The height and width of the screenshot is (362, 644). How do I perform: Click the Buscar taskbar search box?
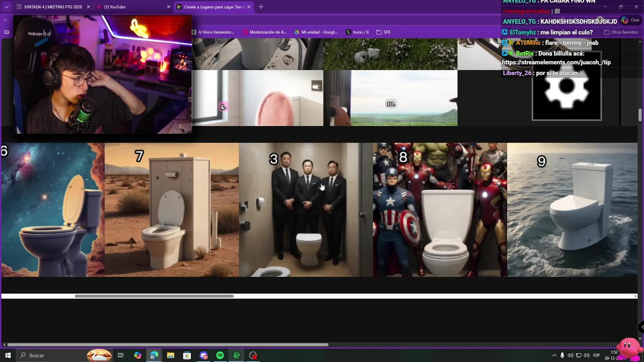(x=64, y=355)
